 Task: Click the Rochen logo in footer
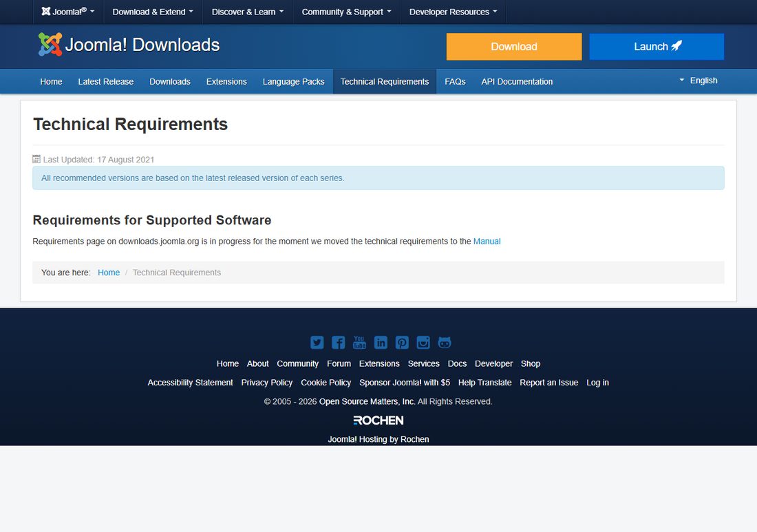378,421
